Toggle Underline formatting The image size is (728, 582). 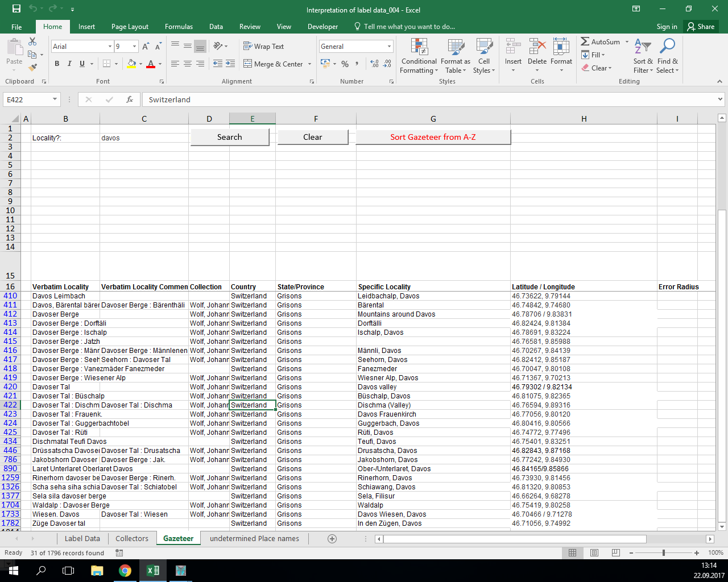[x=82, y=64]
